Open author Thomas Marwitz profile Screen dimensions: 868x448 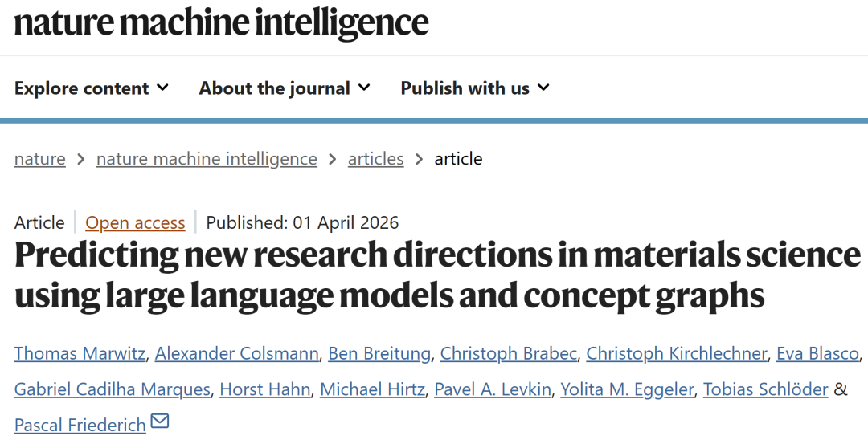(80, 353)
